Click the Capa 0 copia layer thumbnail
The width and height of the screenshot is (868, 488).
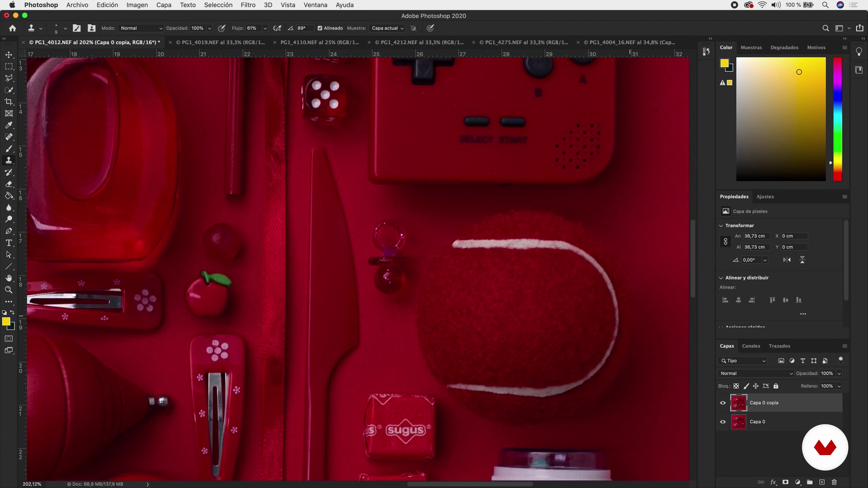point(738,403)
